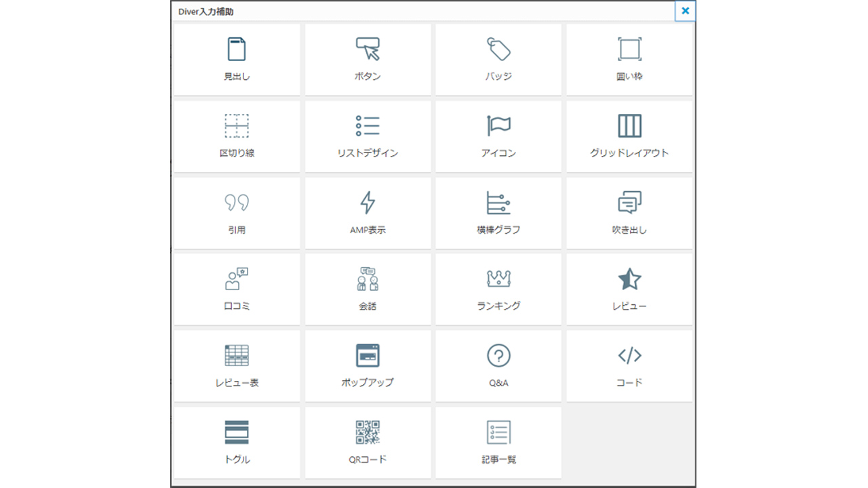Click the AMP表示 lightning icon
Image resolution: width=868 pixels, height=488 pixels.
pyautogui.click(x=368, y=203)
